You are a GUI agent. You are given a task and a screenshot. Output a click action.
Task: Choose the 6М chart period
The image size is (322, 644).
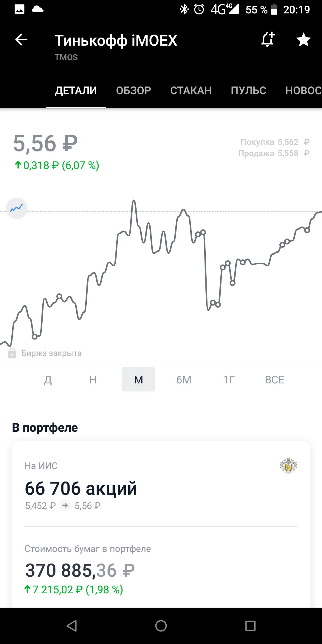point(184,380)
